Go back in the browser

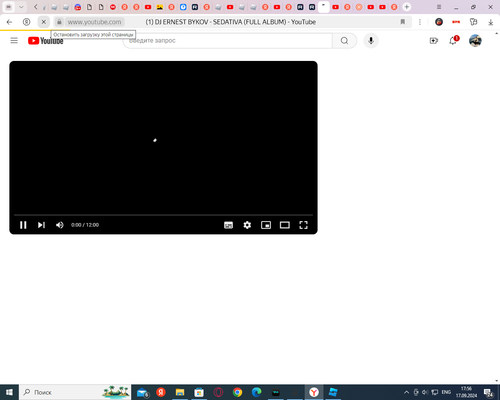(9, 22)
